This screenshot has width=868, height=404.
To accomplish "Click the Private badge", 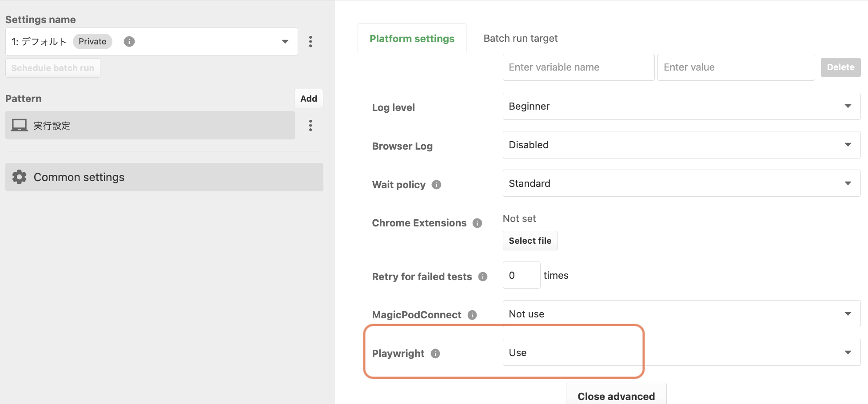I will (92, 42).
